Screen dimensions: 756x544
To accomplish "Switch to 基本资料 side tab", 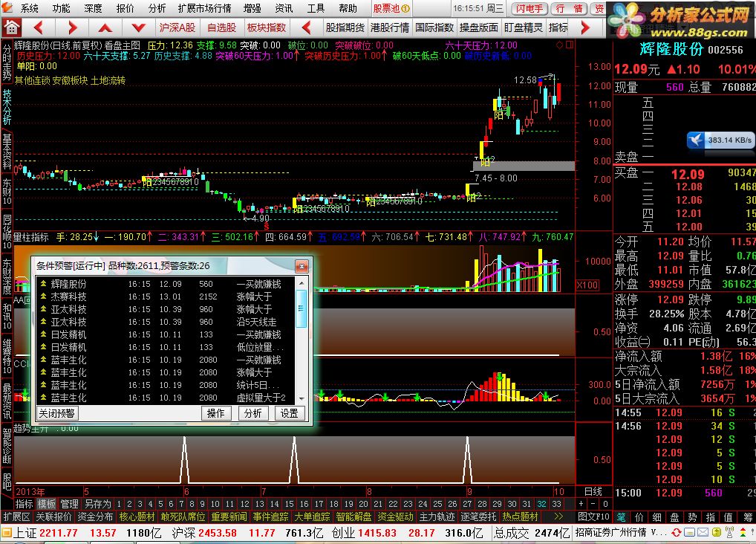I will point(7,152).
